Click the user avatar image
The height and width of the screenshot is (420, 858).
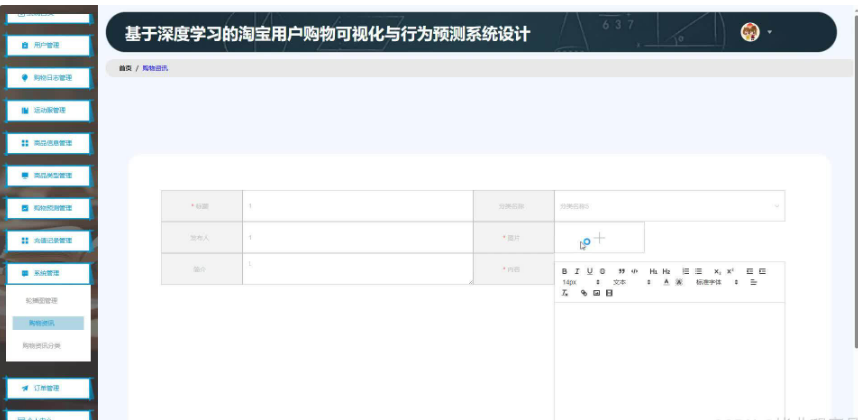coord(750,32)
